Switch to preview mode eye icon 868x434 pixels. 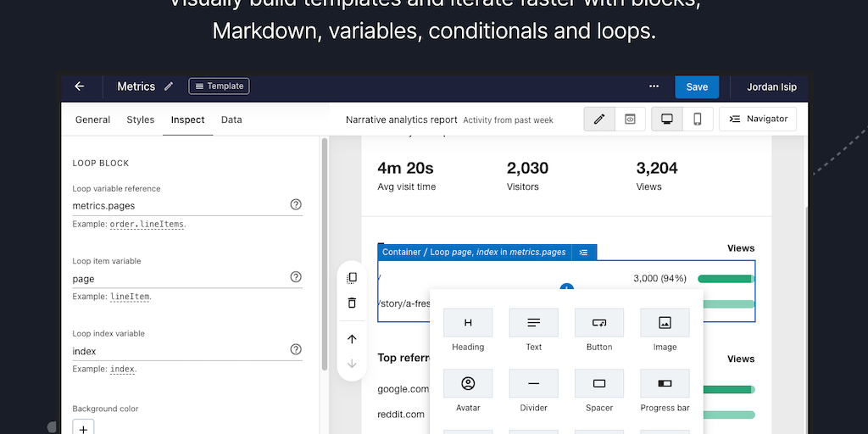click(630, 119)
